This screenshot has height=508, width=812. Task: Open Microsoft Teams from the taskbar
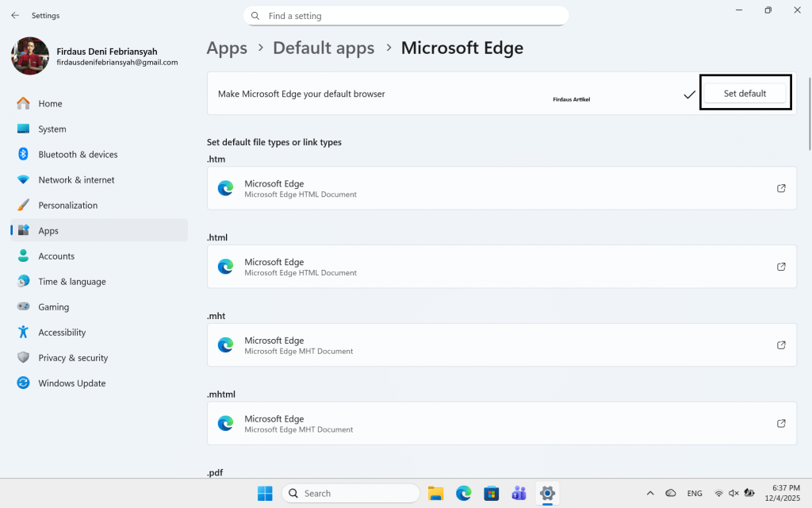(x=519, y=493)
